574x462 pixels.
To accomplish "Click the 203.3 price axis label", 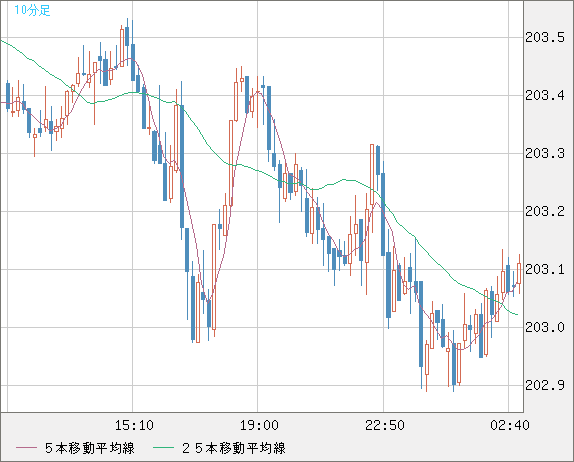I will pos(545,153).
